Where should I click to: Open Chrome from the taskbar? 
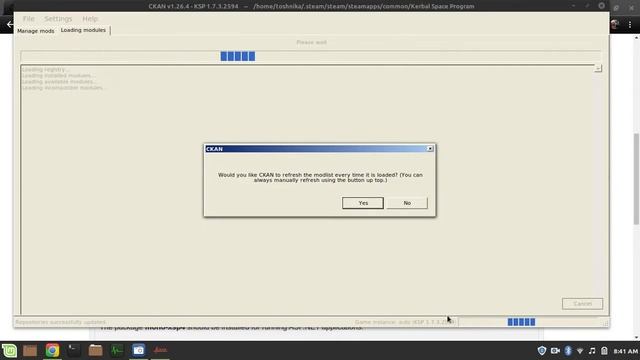pos(52,351)
